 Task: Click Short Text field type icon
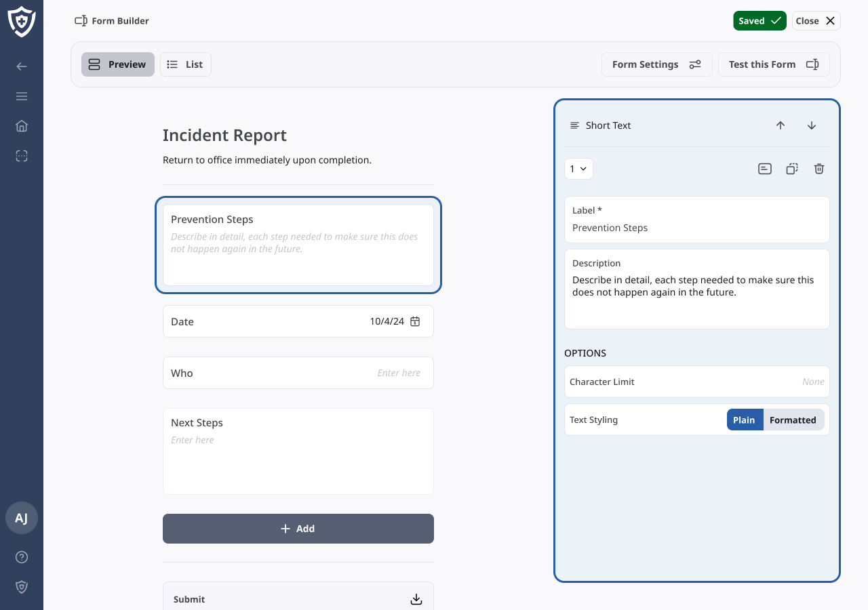[x=575, y=125]
